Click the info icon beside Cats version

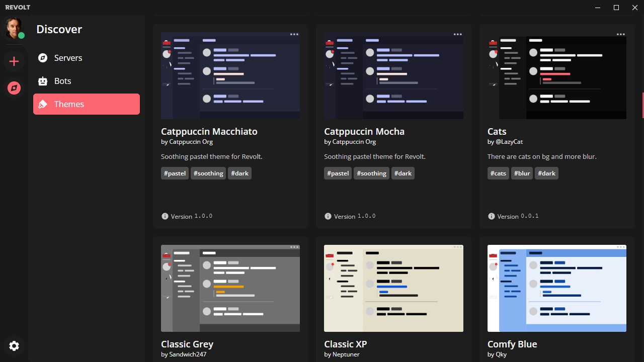[492, 216]
